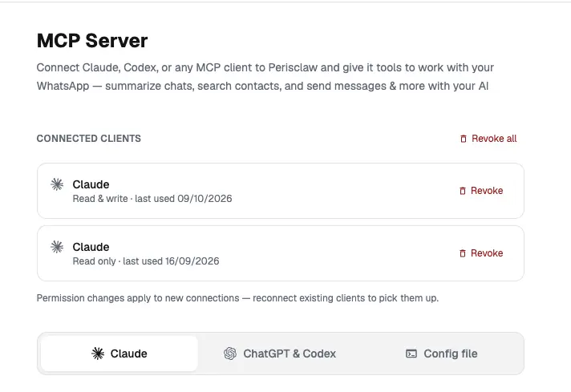This screenshot has width=571, height=392.
Task: Click the trash icon in the Read only row
Action: pos(463,253)
